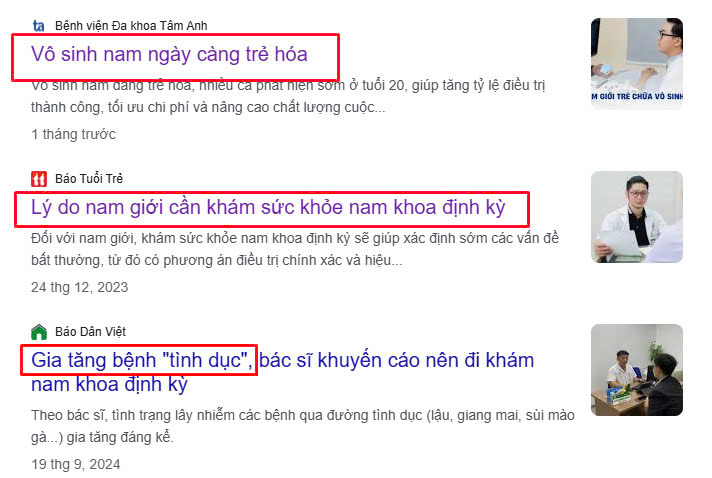
Task: Click the "24 thg 12, 2023" date
Action: [x=79, y=287]
